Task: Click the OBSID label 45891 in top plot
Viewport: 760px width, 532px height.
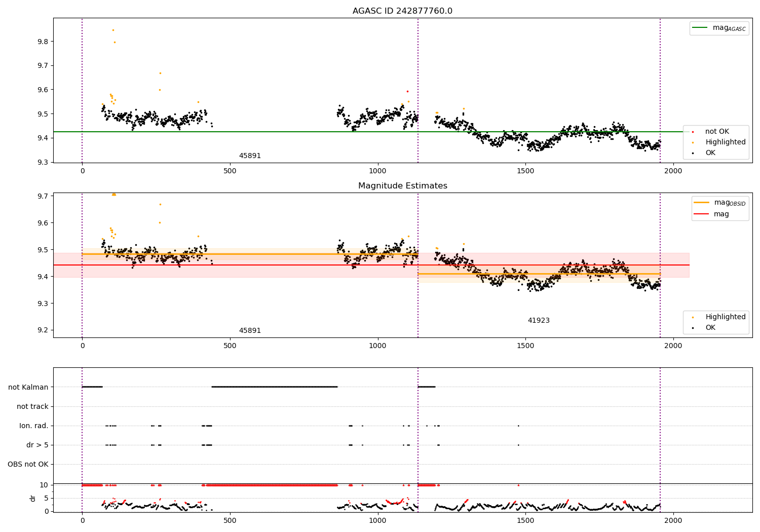Action: (x=250, y=156)
